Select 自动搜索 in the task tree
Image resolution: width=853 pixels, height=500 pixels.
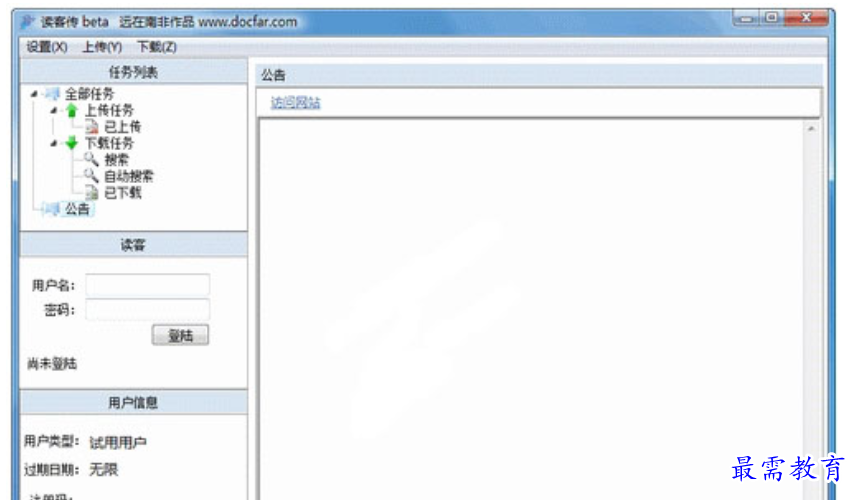click(128, 176)
